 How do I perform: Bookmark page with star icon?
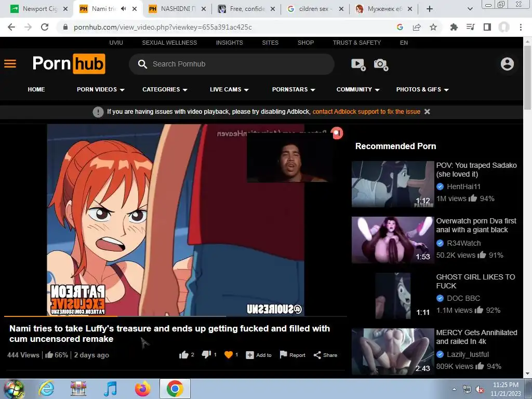tap(433, 27)
